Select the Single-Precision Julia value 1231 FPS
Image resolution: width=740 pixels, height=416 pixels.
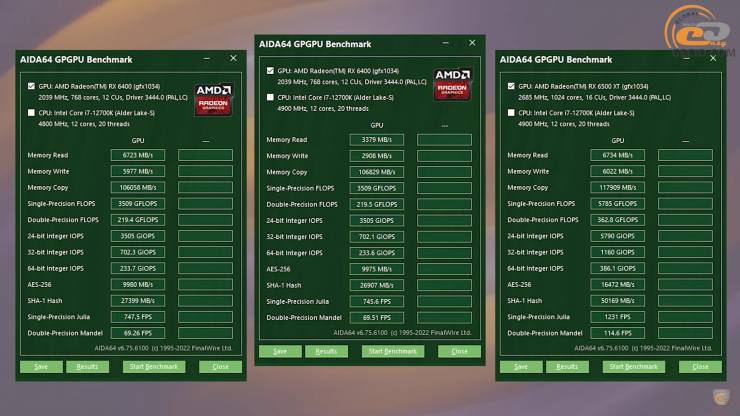[617, 317]
